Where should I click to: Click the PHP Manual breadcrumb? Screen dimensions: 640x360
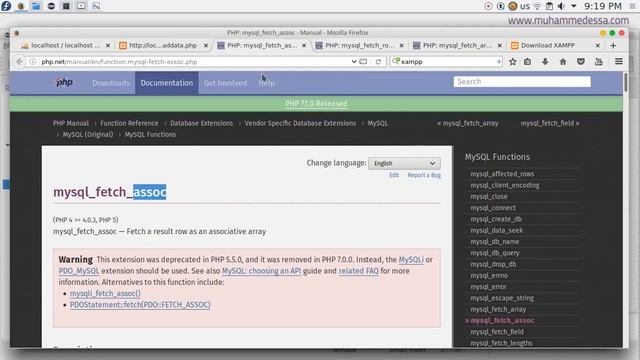(71, 123)
